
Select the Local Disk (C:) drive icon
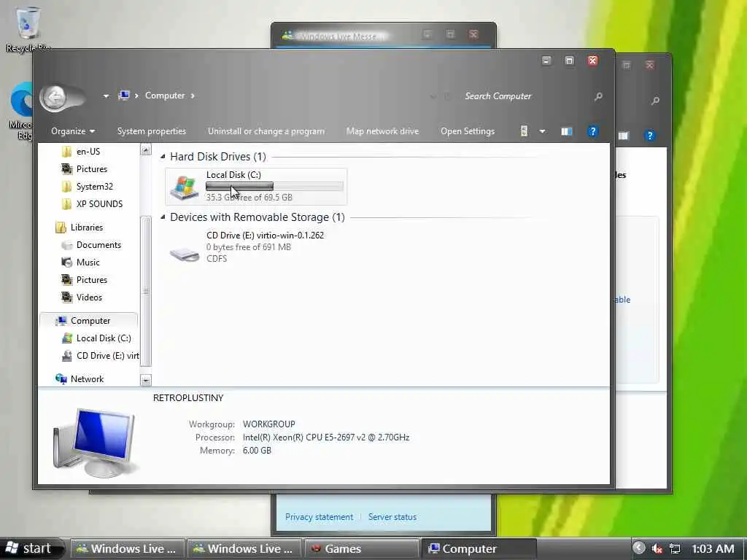tap(185, 187)
